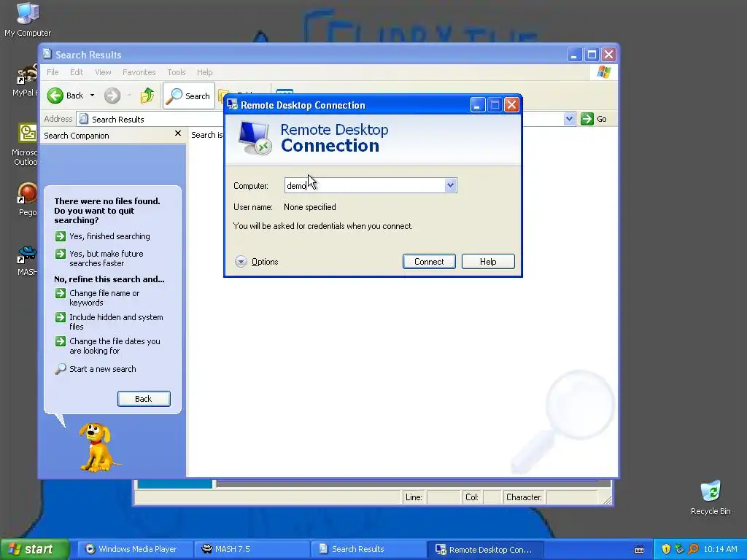Click the Search Companion dog character
The image size is (747, 560).
(98, 447)
